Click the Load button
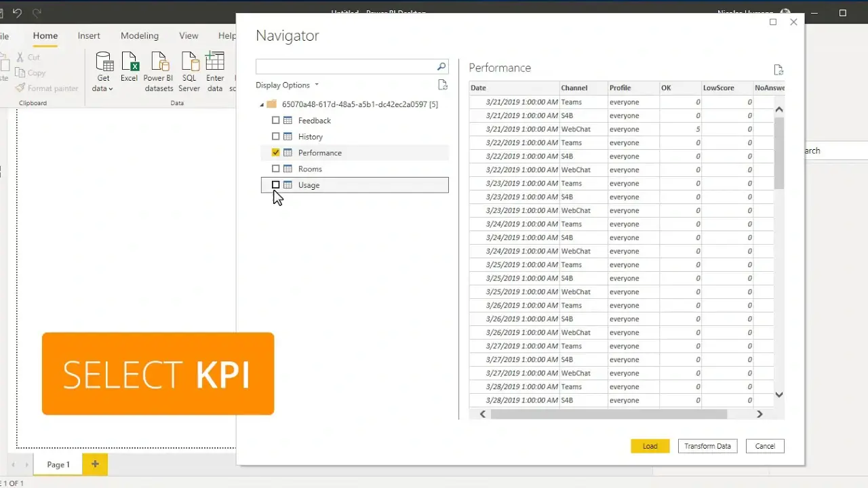The height and width of the screenshot is (488, 868). pyautogui.click(x=650, y=446)
